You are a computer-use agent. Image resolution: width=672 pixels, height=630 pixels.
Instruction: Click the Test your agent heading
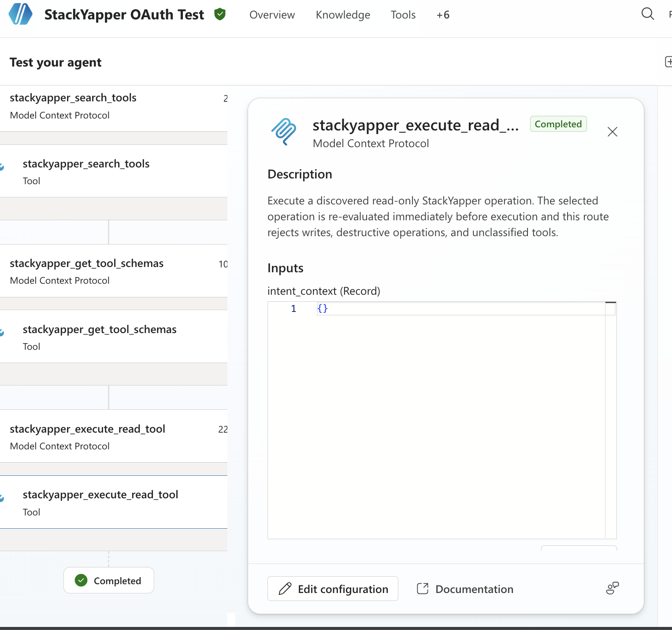(x=56, y=62)
